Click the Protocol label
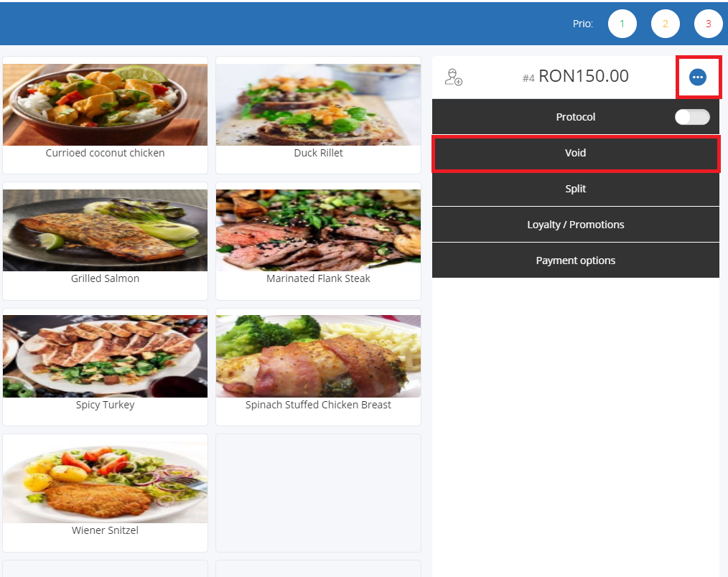Viewport: 728px width, 577px height. coord(575,117)
